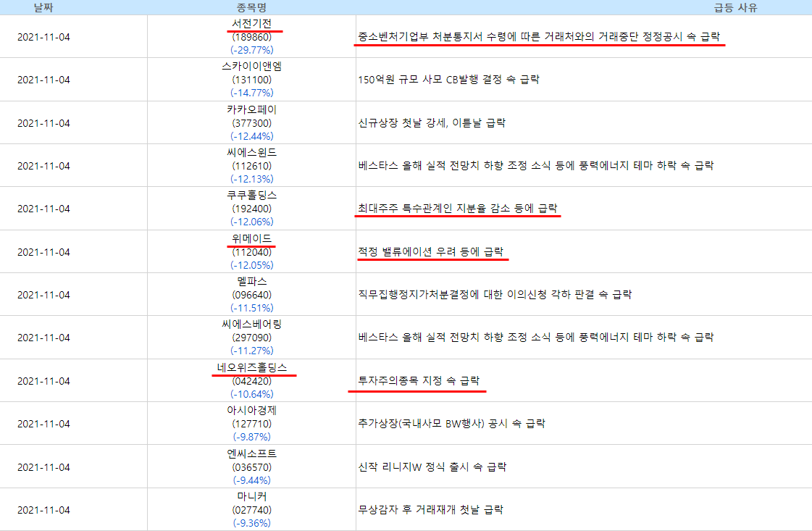The width and height of the screenshot is (812, 531).
Task: Click the 종목명 column header
Action: 251,8
